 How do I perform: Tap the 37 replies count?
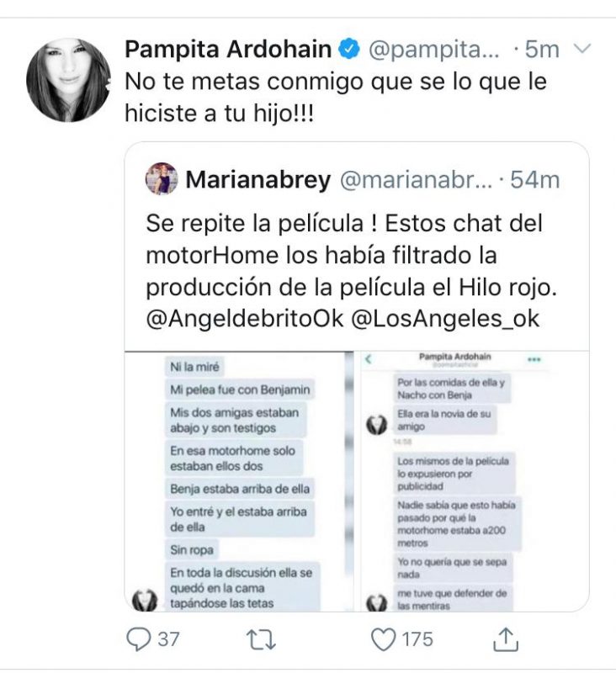(x=168, y=639)
